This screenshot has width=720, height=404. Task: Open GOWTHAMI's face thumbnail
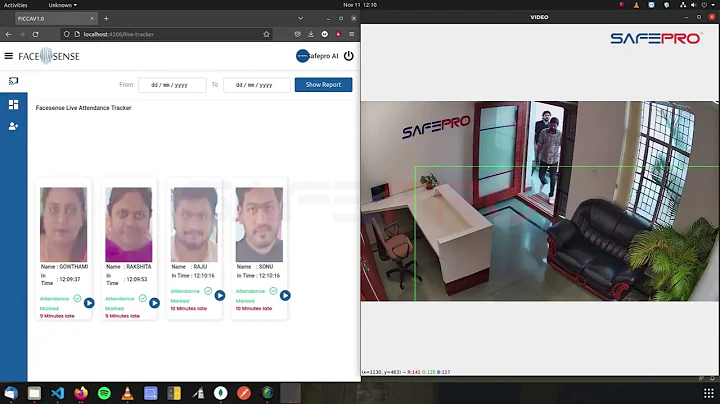click(63, 224)
